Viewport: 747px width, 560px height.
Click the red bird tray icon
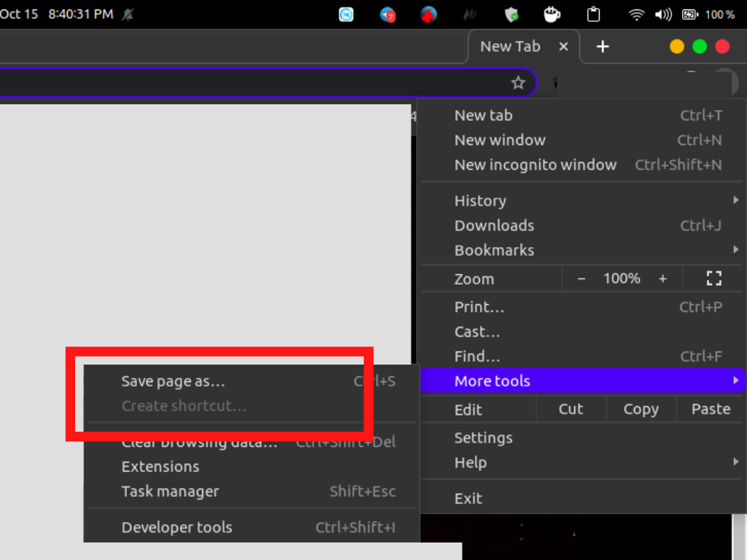tap(428, 15)
